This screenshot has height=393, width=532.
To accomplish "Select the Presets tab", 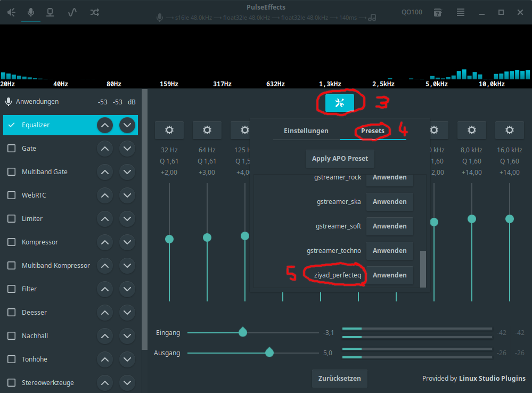I will pyautogui.click(x=373, y=131).
